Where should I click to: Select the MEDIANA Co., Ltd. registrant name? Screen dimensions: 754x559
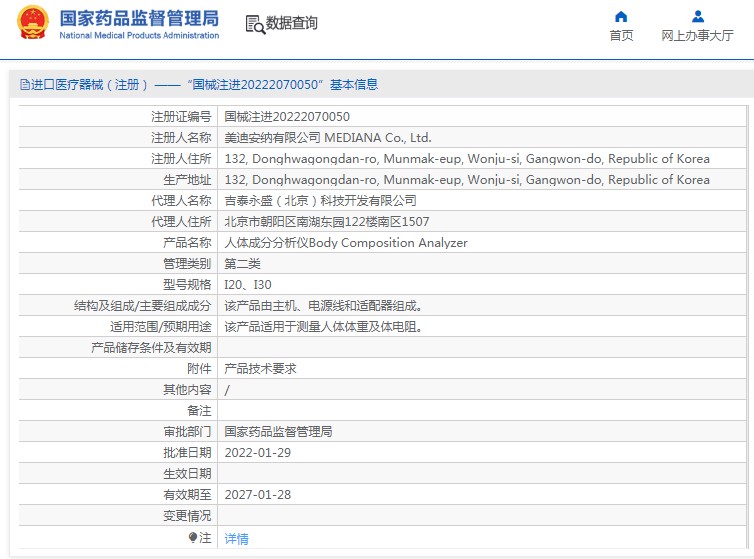[x=328, y=138]
